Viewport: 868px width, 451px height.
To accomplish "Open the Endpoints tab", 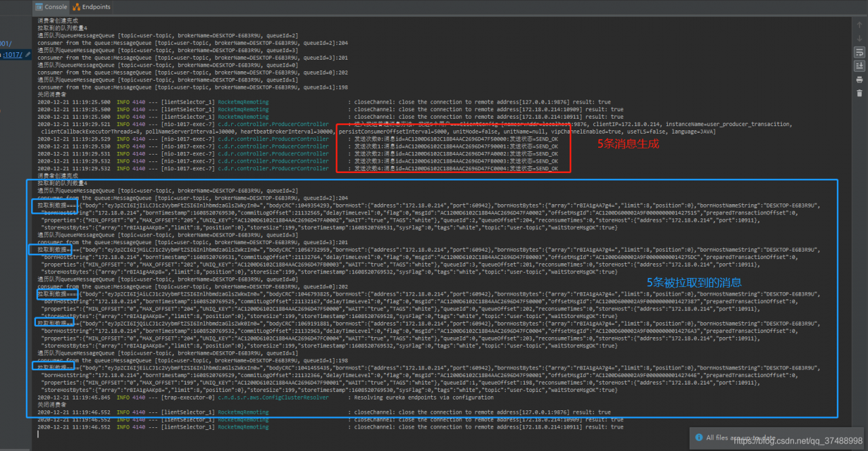I will [x=96, y=7].
